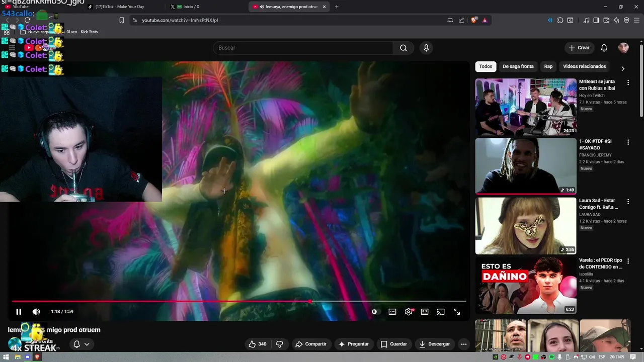Open the media control music note icon
Screen dimensions: 644x362
[x=586, y=20]
